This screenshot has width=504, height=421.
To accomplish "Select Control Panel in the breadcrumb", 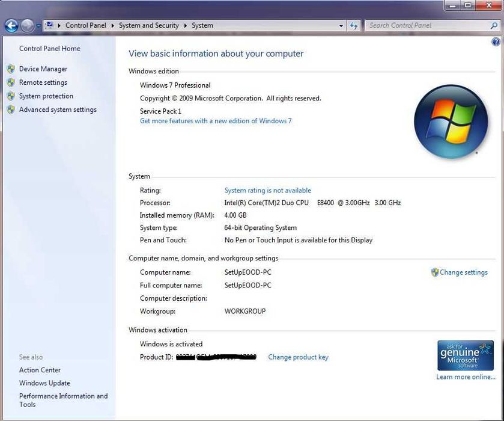I will 85,25.
